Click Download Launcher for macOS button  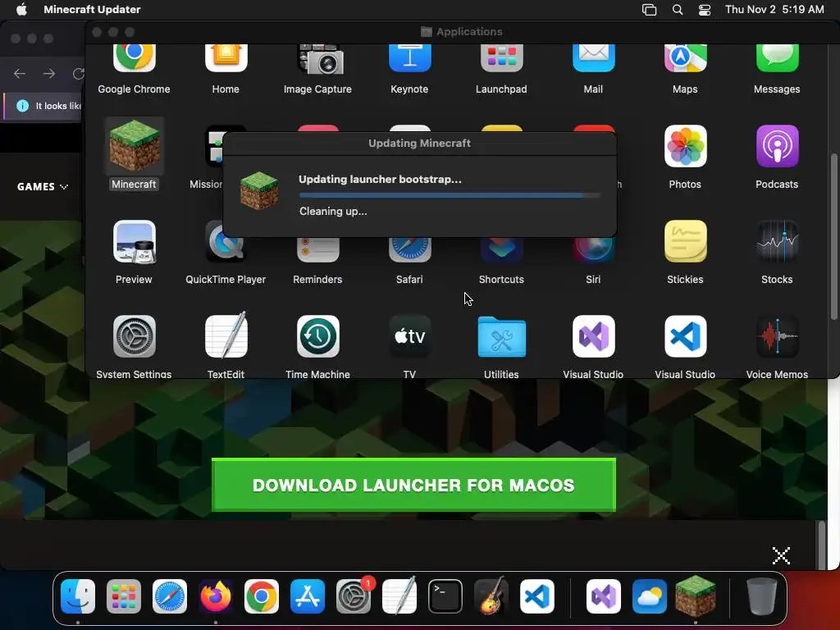(x=413, y=485)
